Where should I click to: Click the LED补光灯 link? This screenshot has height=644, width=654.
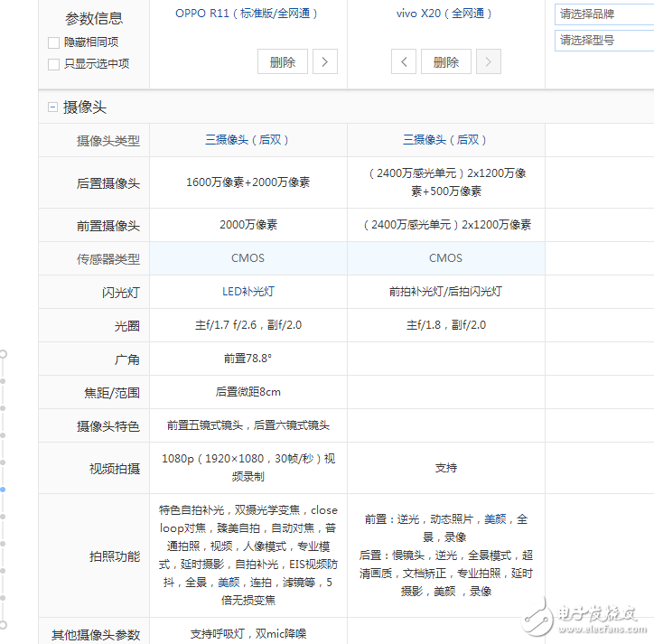248,292
